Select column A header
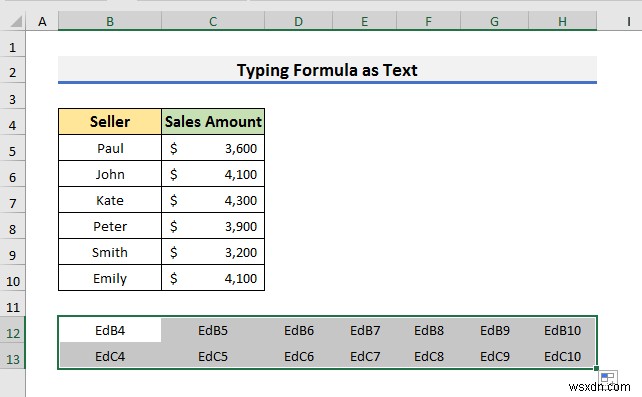Screen dimensions: 642x397 [42, 21]
